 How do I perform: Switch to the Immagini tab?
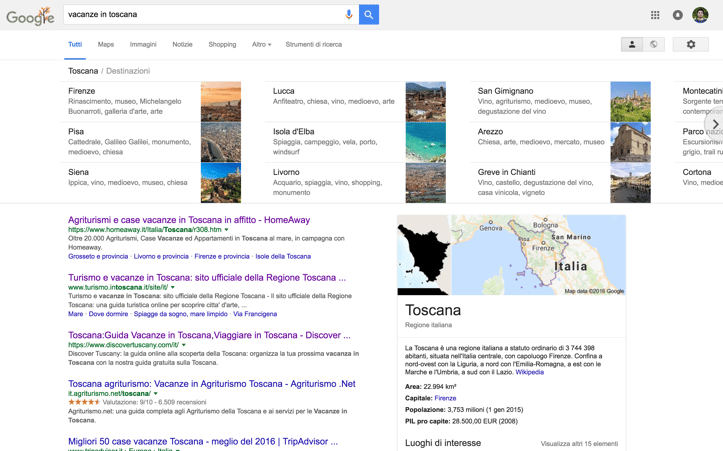click(x=143, y=44)
